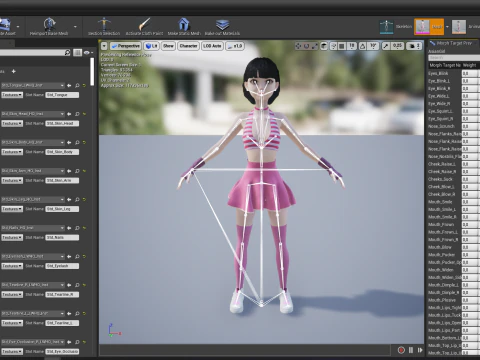
Task: Open the Animation mode thumbnail
Action: (459, 27)
